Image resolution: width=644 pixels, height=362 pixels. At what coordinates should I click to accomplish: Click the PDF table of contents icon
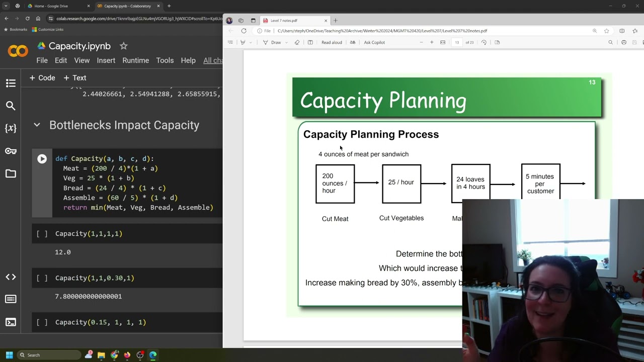pyautogui.click(x=230, y=42)
